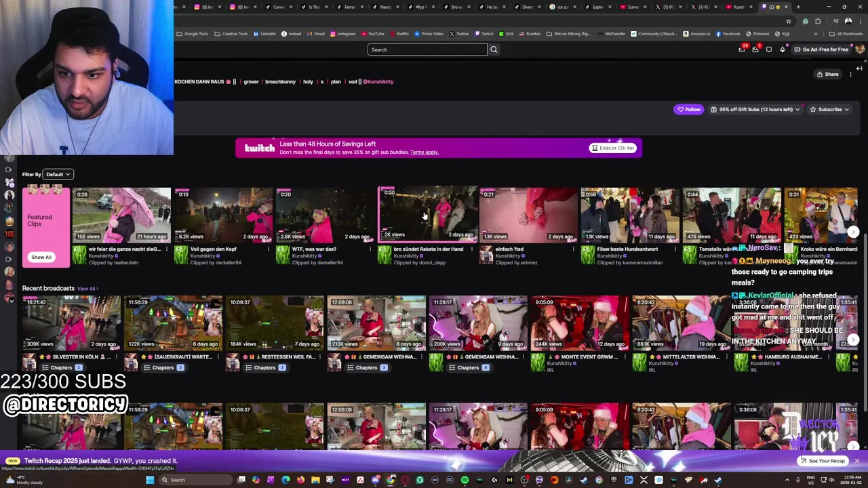
Task: Collapse the chat panel arrow icon
Action: point(859,68)
